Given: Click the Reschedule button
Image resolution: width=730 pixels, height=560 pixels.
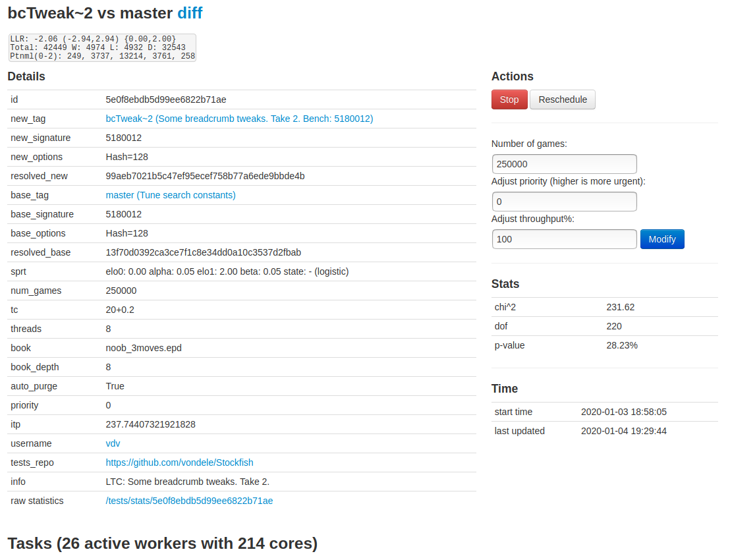Looking at the screenshot, I should point(562,99).
